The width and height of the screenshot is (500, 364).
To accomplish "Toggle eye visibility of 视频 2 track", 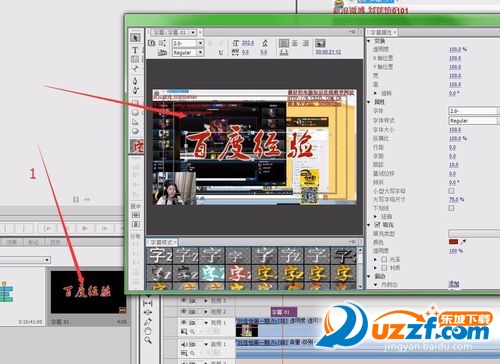I will tap(183, 311).
